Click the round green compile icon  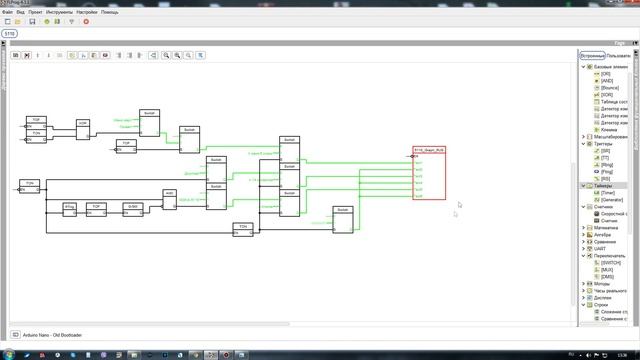tap(47, 22)
